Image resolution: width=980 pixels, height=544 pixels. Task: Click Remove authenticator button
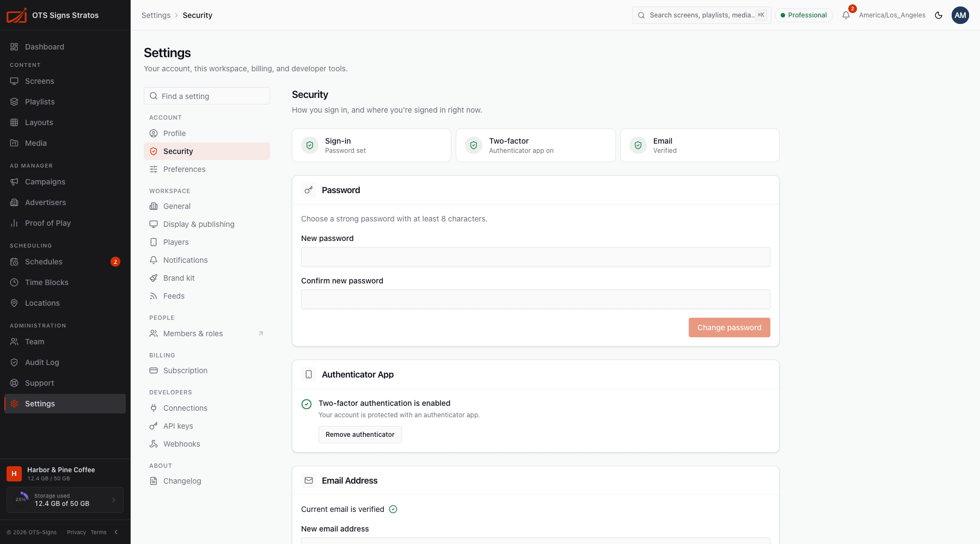coord(360,435)
